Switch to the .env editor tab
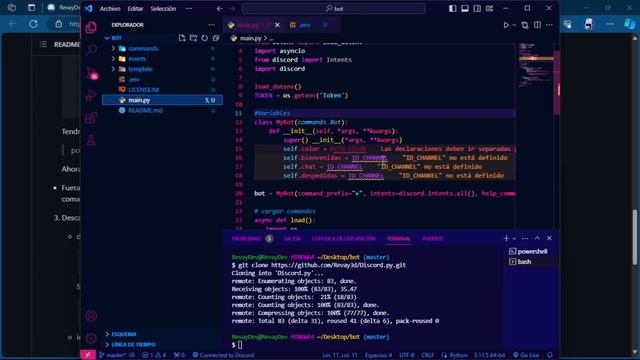This screenshot has width=640, height=360. click(x=304, y=25)
